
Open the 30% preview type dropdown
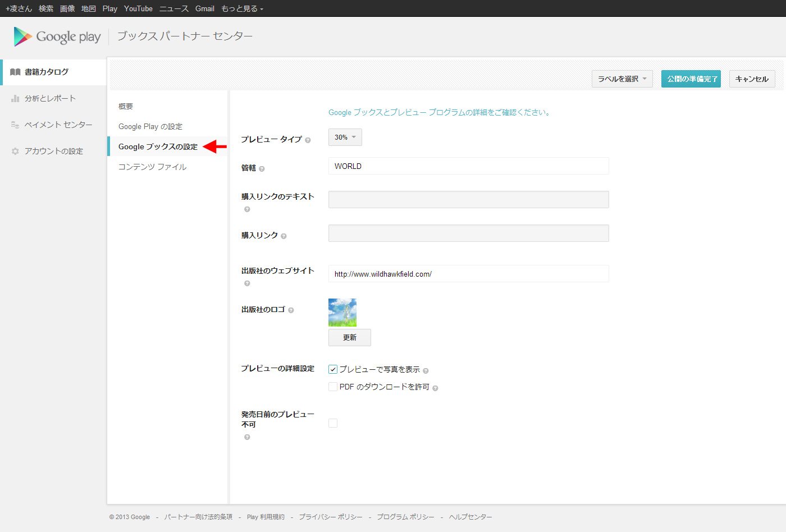coord(345,137)
